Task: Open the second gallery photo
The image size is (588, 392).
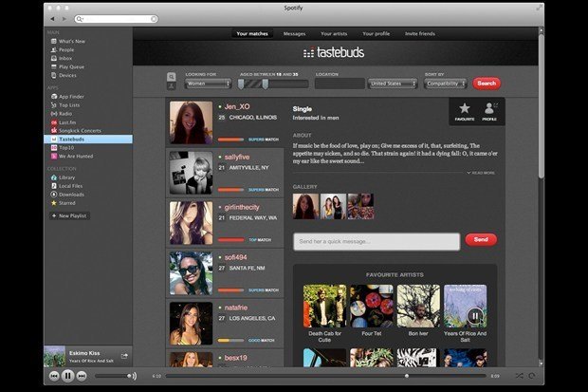Action: coord(333,207)
